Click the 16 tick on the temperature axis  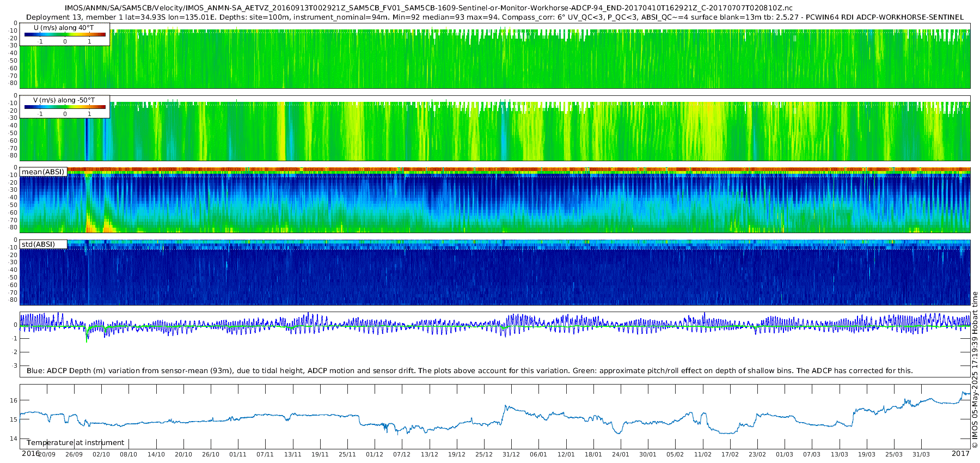pos(14,400)
